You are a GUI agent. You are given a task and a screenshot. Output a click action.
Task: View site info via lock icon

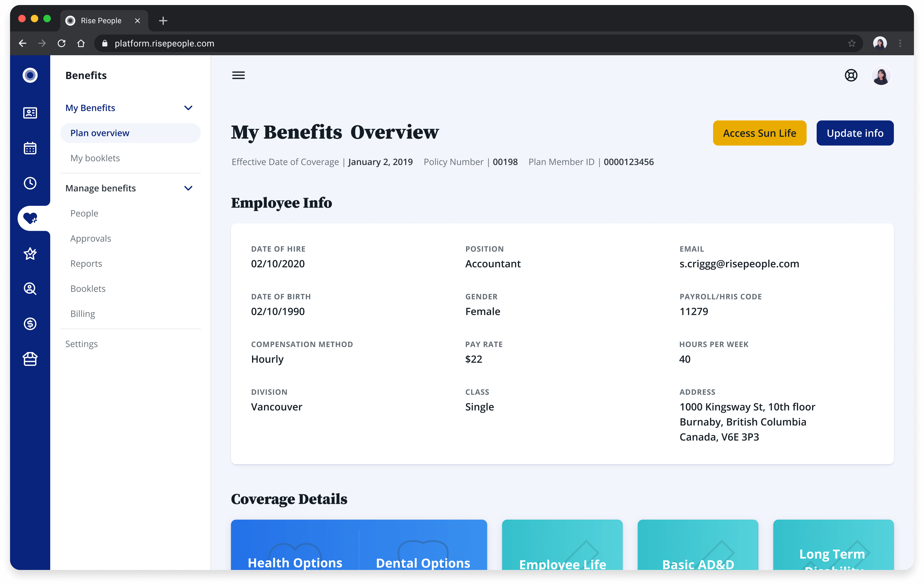tap(105, 43)
